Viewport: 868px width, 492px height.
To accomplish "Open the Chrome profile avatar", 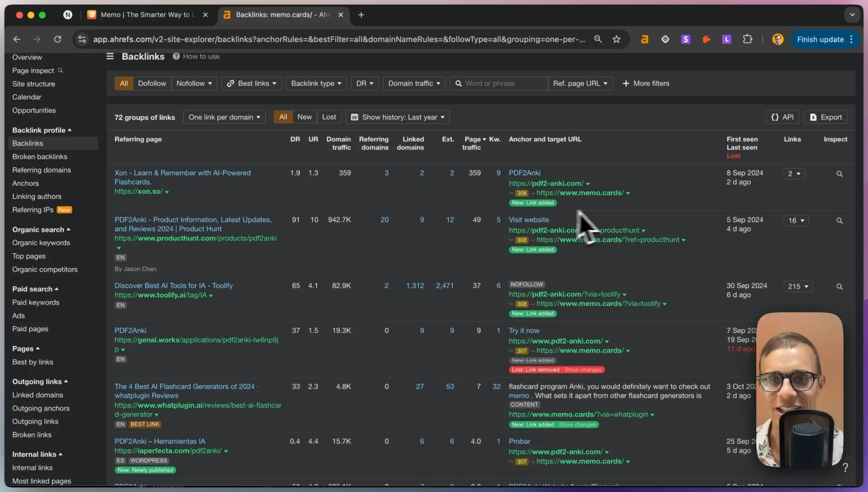I will pos(778,39).
